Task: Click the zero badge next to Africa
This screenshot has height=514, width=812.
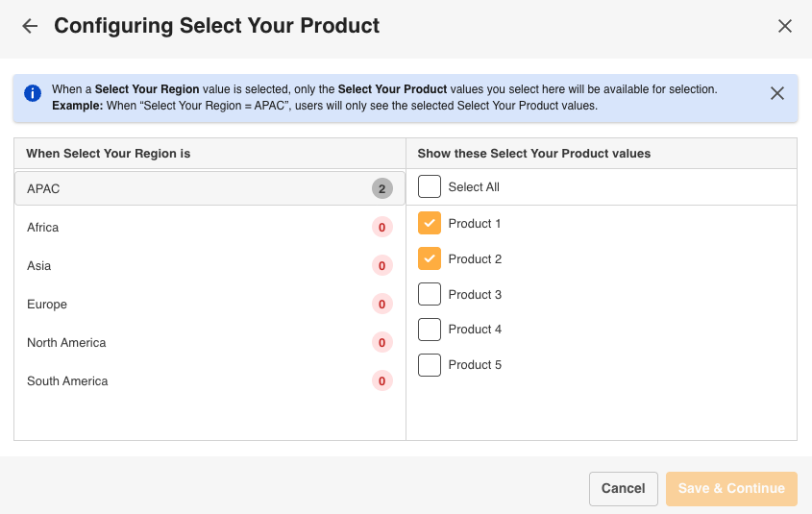Action: coord(382,228)
